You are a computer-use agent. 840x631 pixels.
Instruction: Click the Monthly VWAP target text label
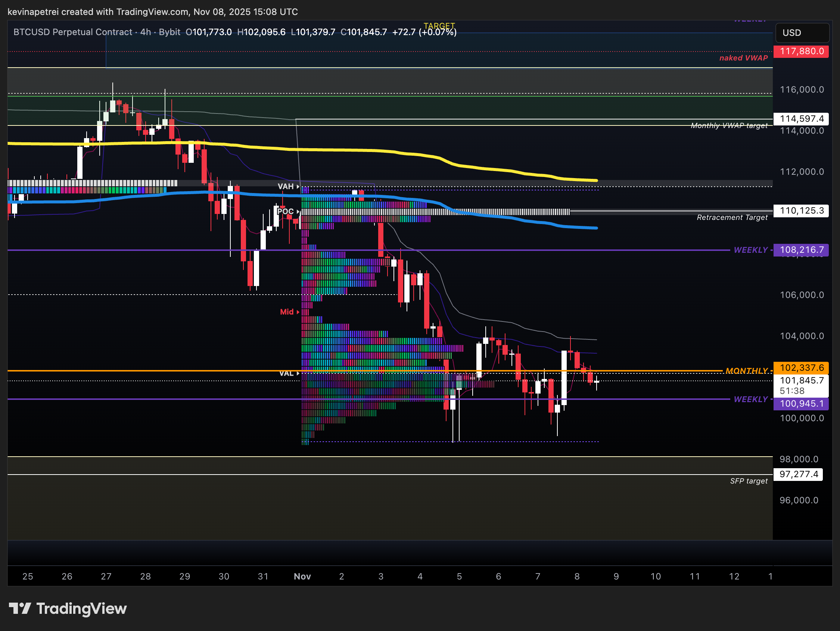729,126
